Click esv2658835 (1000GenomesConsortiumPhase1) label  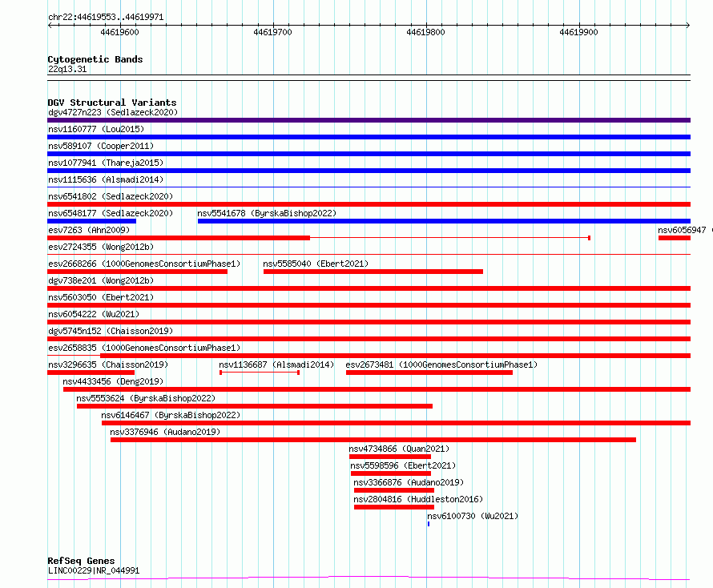(144, 348)
